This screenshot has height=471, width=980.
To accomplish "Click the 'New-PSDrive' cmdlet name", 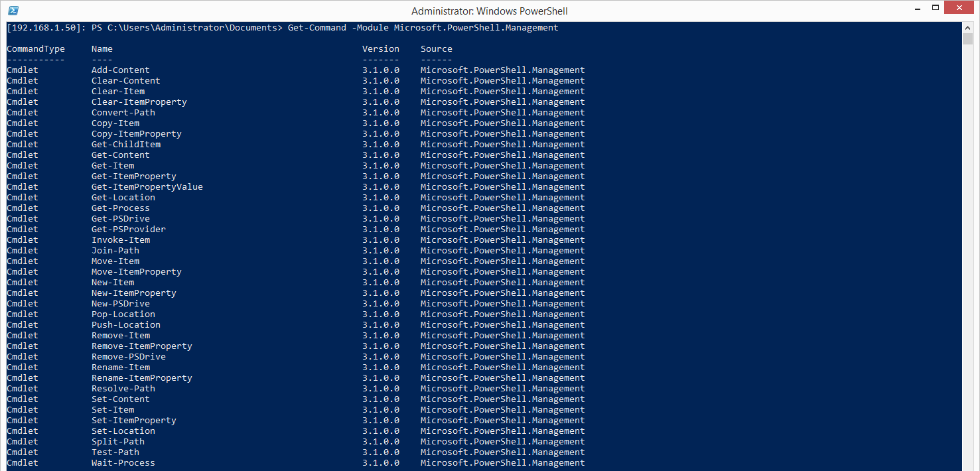I will [x=121, y=304].
